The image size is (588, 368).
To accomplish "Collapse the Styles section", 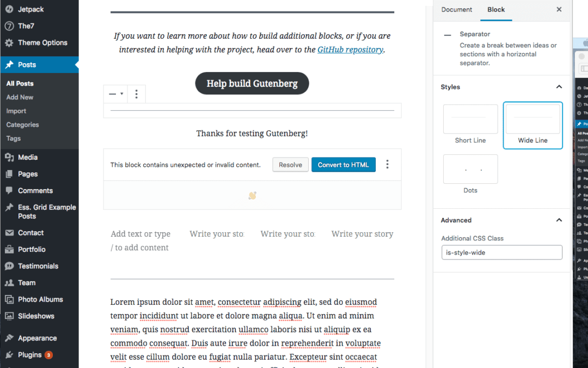I will 558,87.
